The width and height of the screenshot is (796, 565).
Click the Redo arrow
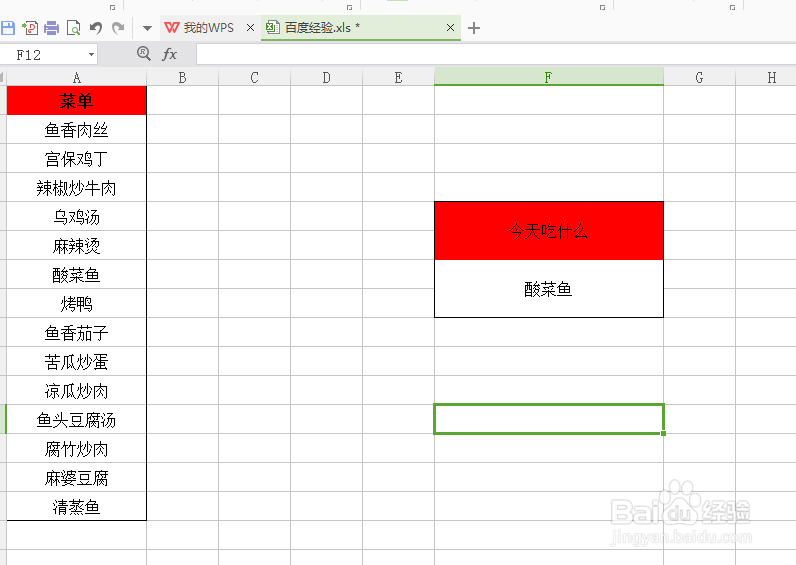point(118,28)
